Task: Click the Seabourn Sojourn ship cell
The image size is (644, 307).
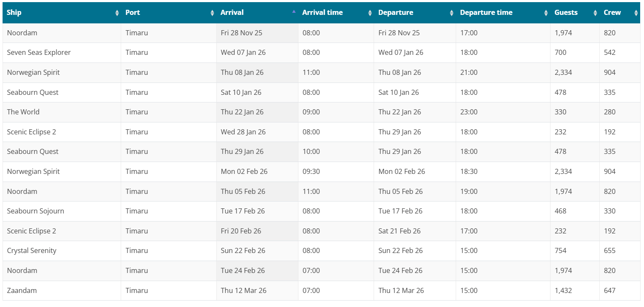Action: pos(35,211)
